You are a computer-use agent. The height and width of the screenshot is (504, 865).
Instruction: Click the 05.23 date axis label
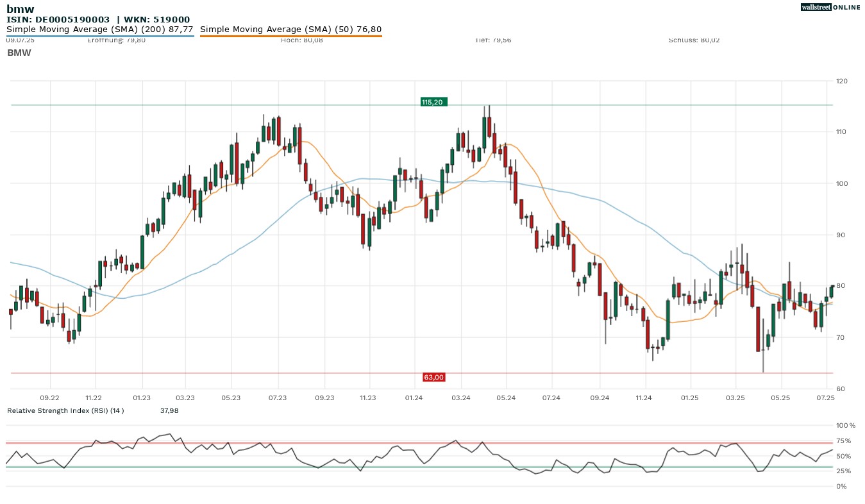pos(231,398)
